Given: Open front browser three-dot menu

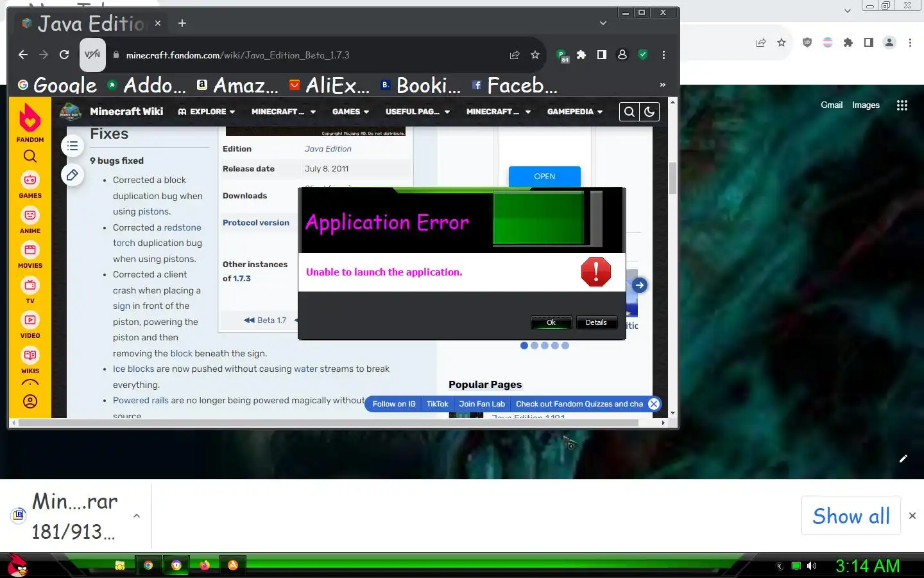Looking at the screenshot, I should (x=663, y=55).
